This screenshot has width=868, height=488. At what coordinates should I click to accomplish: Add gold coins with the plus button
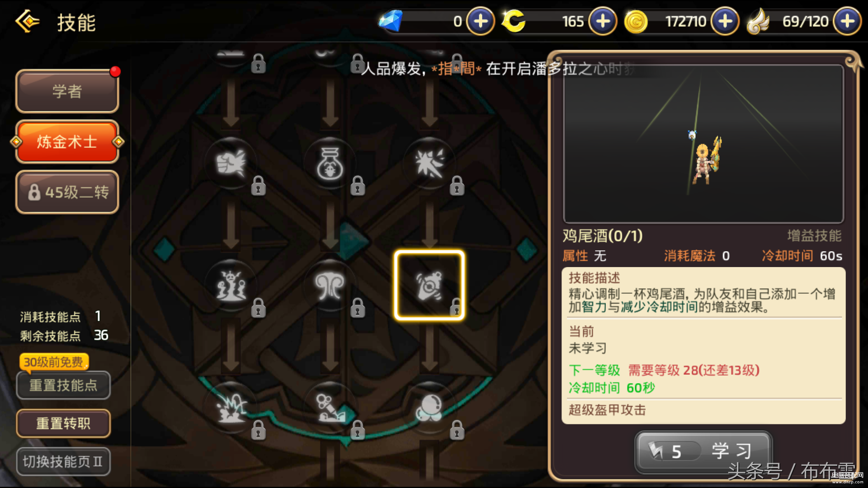[725, 21]
